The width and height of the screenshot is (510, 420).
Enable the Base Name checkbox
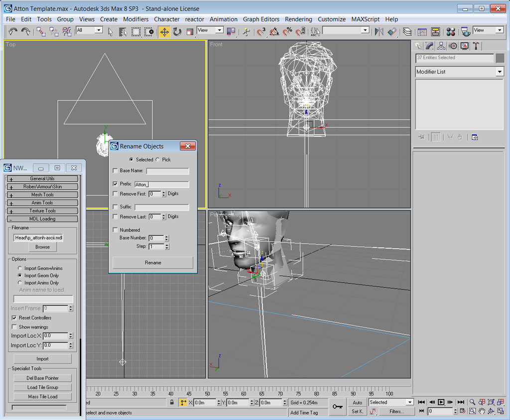(x=115, y=171)
